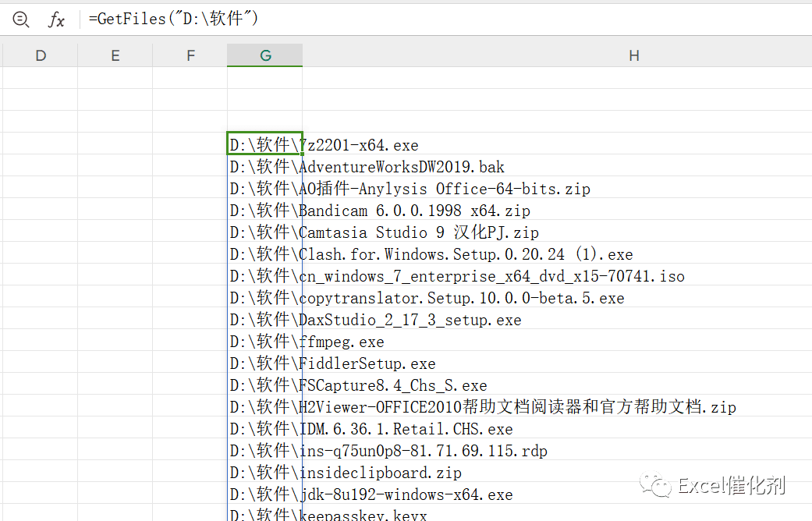Select column D header
Screen dimensions: 812x521
(41, 55)
